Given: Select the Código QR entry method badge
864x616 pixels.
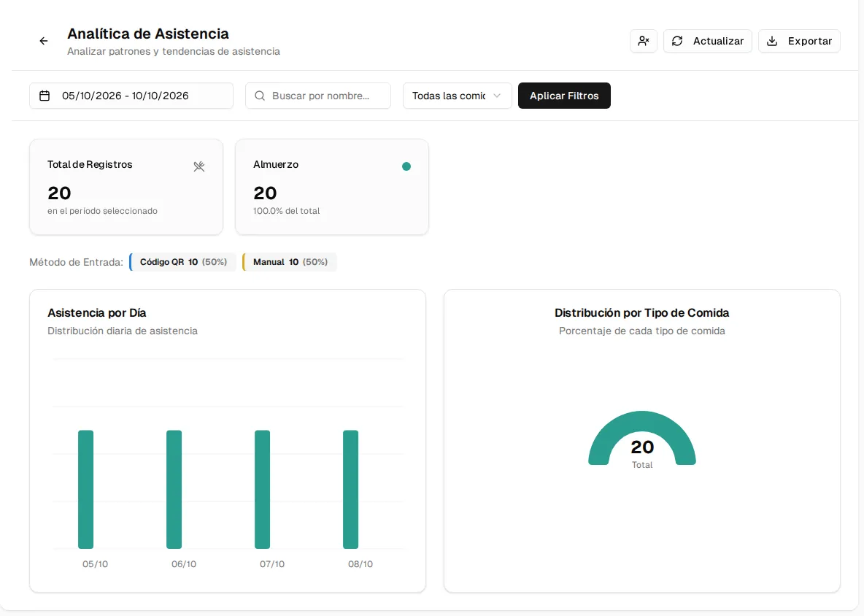Looking at the screenshot, I should [183, 262].
